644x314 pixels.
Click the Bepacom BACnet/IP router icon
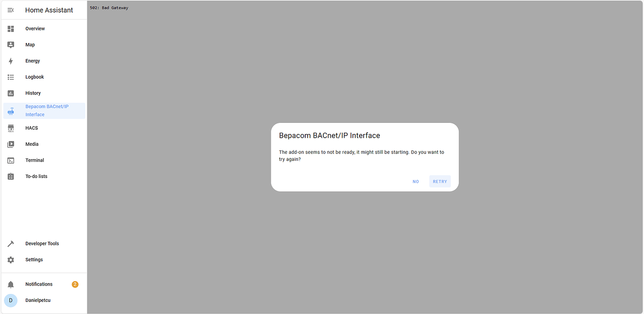(11, 111)
